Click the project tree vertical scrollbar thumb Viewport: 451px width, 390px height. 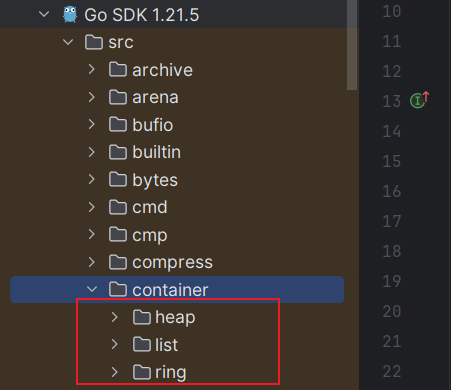pos(352,45)
